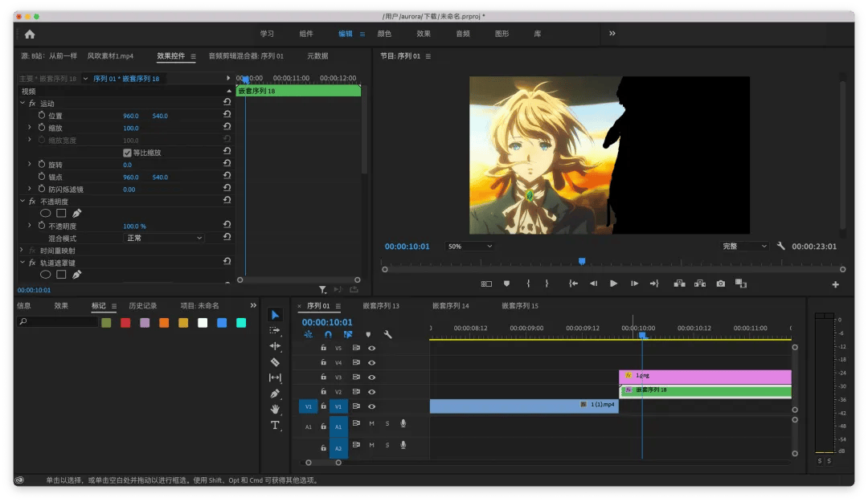
Task: Click the red marker color swatch
Action: [x=125, y=323]
